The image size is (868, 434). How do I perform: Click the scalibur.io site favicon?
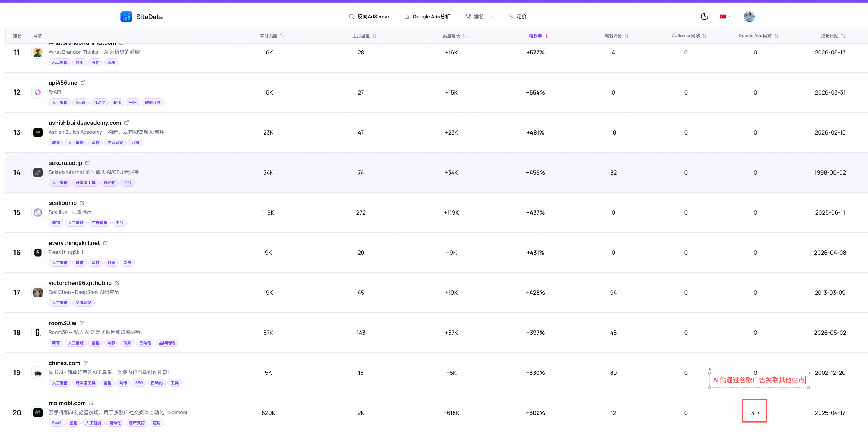pyautogui.click(x=38, y=212)
